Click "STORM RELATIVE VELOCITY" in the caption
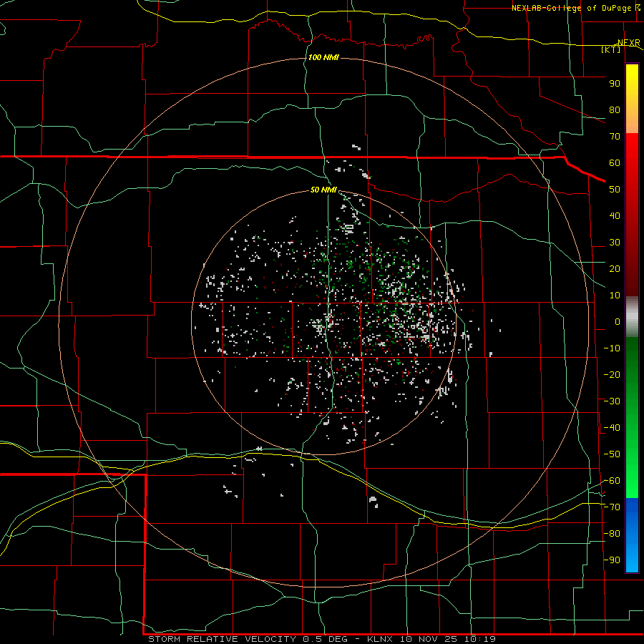This screenshot has height=644, width=644. [x=223, y=639]
